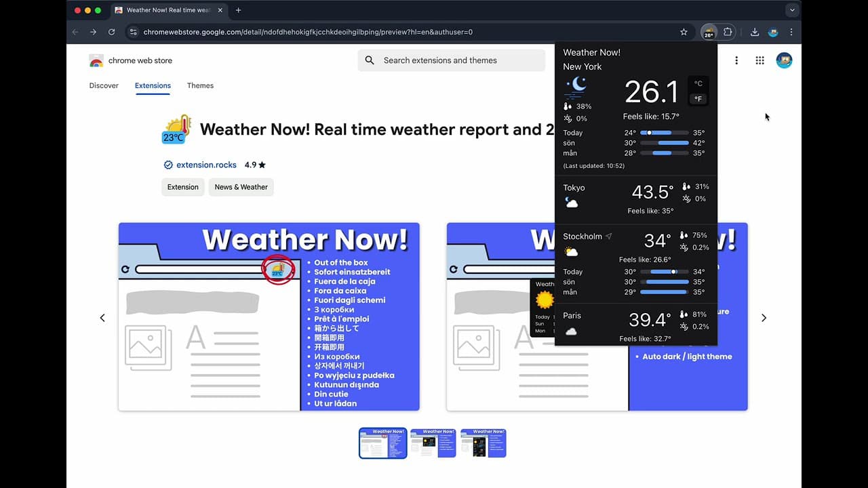The height and width of the screenshot is (488, 868).
Task: Click Stockholm Today temperature range bar
Action: coord(664,272)
